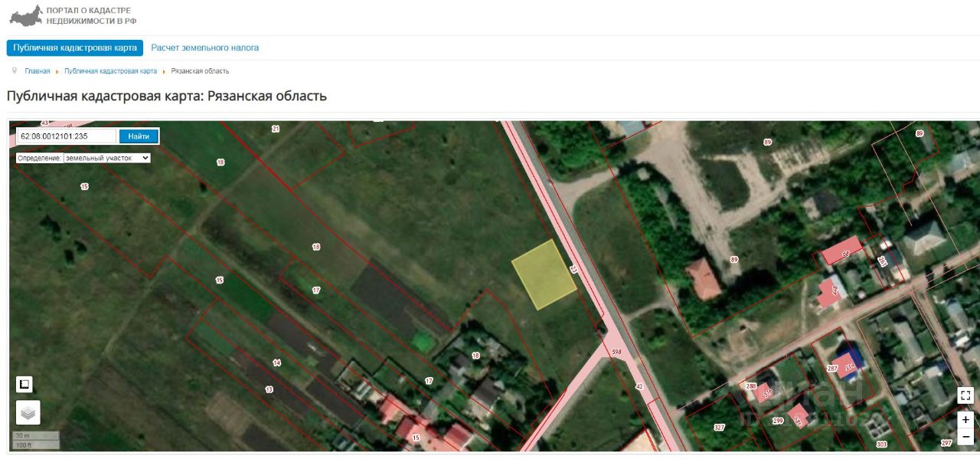
Task: Open Публичная кадастровая карта breadcrumb link
Action: point(110,71)
